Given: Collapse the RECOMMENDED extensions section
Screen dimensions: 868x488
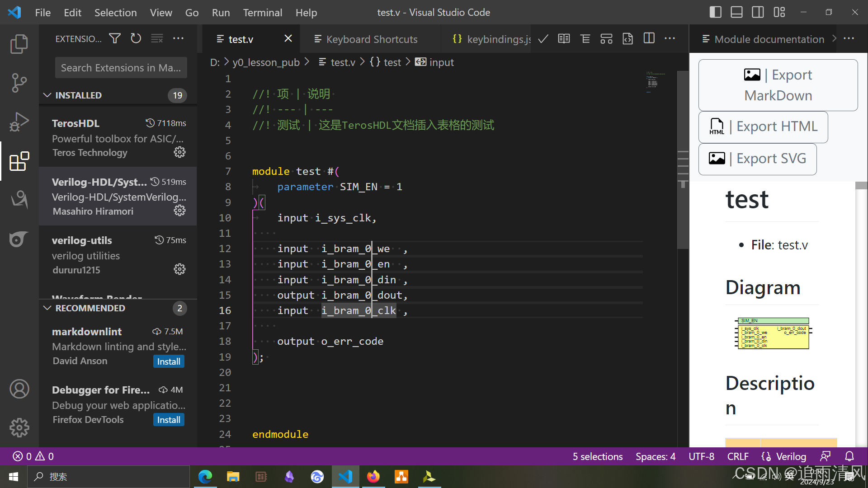Looking at the screenshot, I should (47, 308).
